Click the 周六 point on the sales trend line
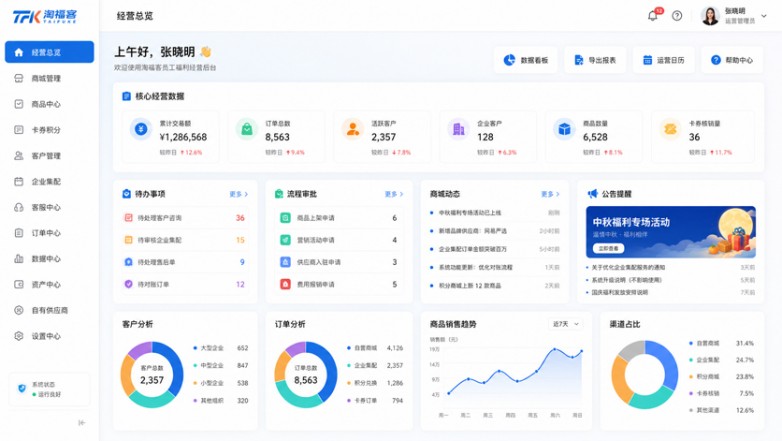This screenshot has height=441, width=782. pyautogui.click(x=554, y=349)
